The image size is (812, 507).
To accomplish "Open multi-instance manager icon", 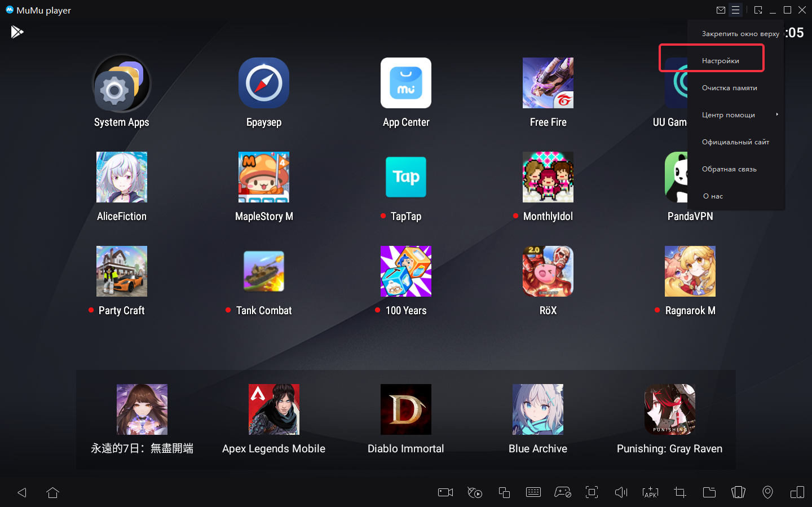I will coord(504,492).
